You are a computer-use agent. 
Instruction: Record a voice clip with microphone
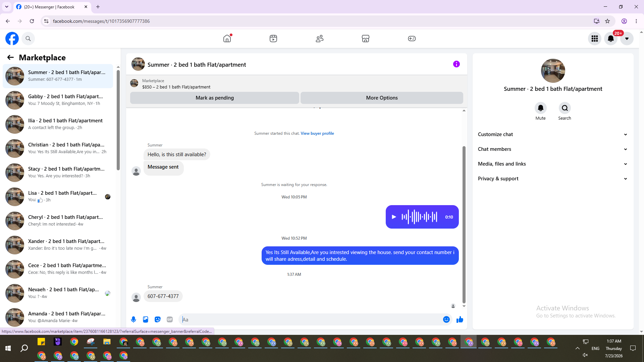(133, 319)
